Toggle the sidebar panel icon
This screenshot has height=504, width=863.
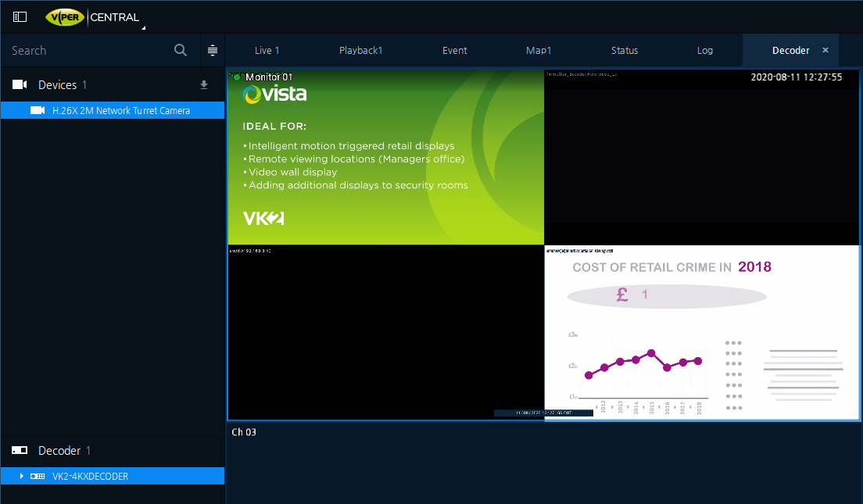coord(20,17)
